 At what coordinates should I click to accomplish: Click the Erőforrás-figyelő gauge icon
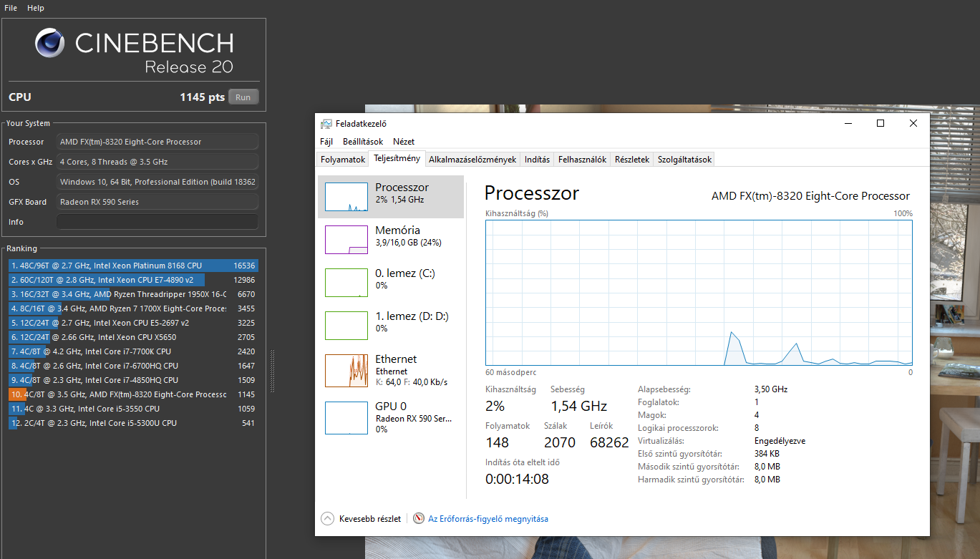click(419, 519)
